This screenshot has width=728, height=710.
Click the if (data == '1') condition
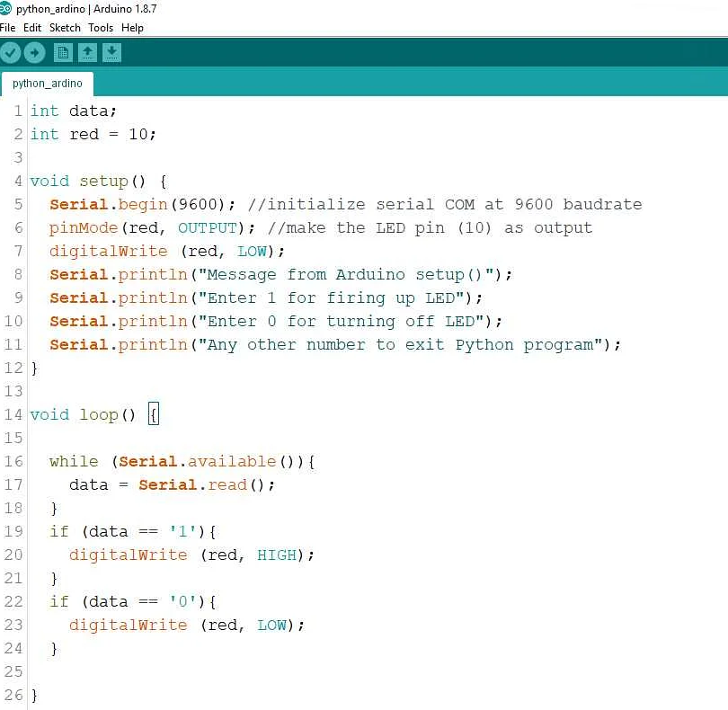pos(133,532)
